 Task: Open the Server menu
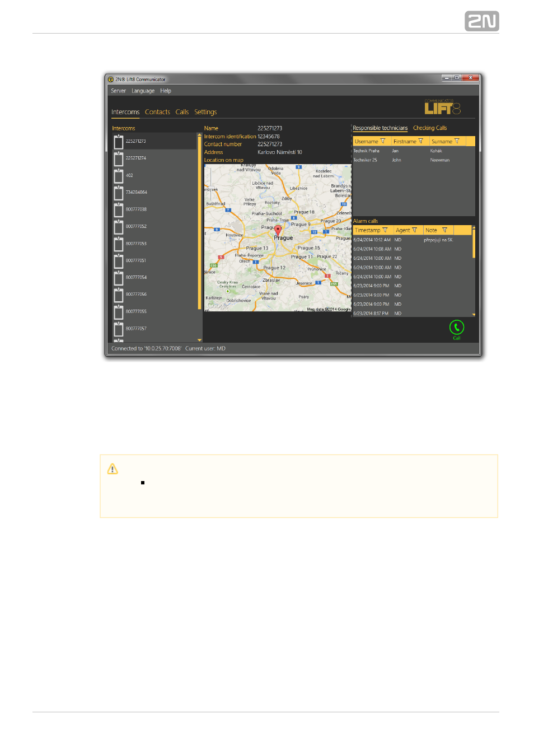pos(118,91)
